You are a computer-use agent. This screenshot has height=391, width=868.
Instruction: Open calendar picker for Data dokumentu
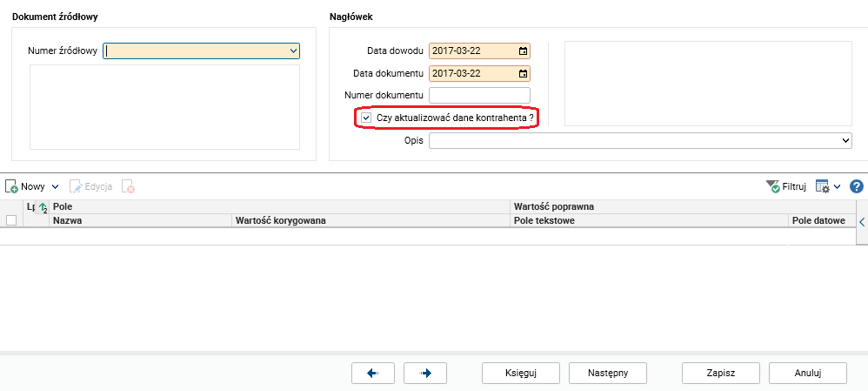(523, 73)
